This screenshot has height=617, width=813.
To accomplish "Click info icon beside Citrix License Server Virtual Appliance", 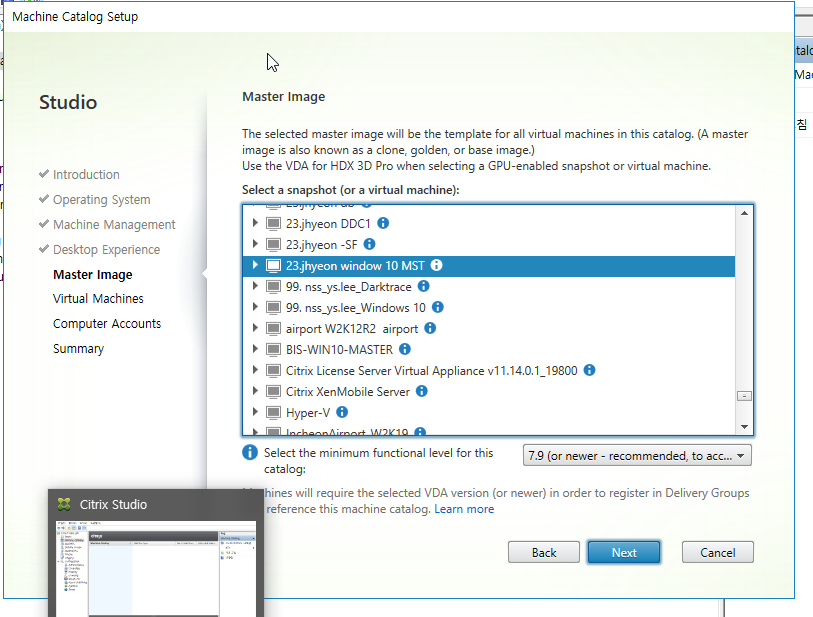I will pos(590,370).
